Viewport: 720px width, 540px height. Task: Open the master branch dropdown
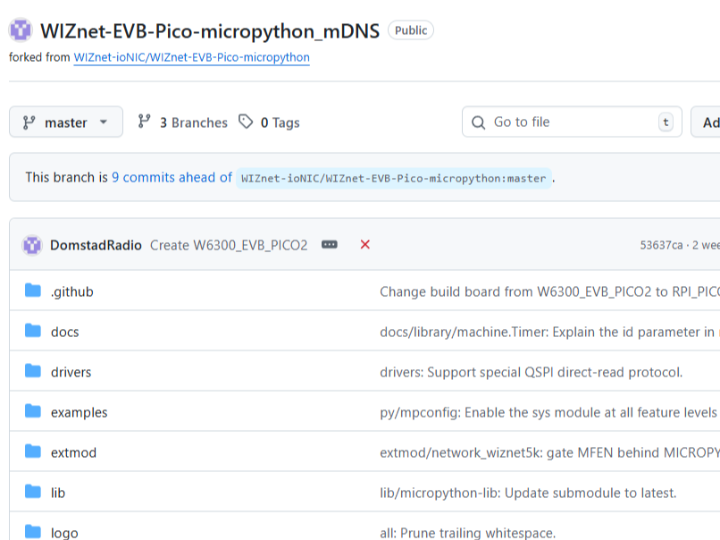point(66,122)
